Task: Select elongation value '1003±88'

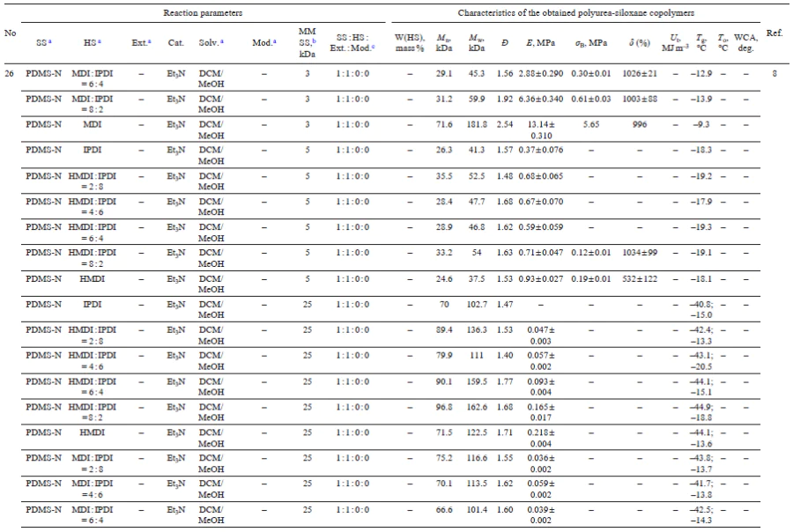Action: click(640, 100)
